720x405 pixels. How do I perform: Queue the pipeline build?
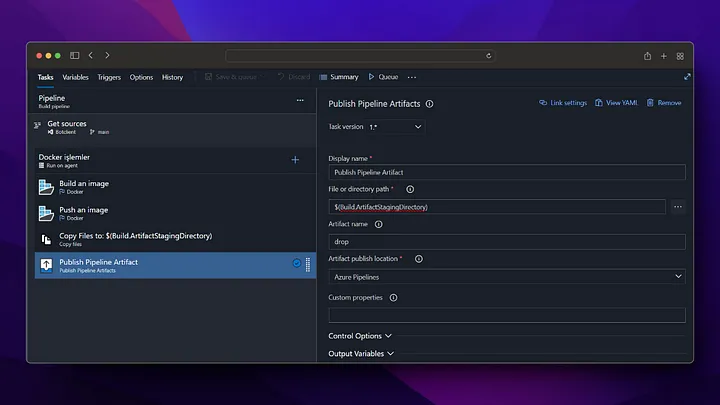click(x=383, y=77)
